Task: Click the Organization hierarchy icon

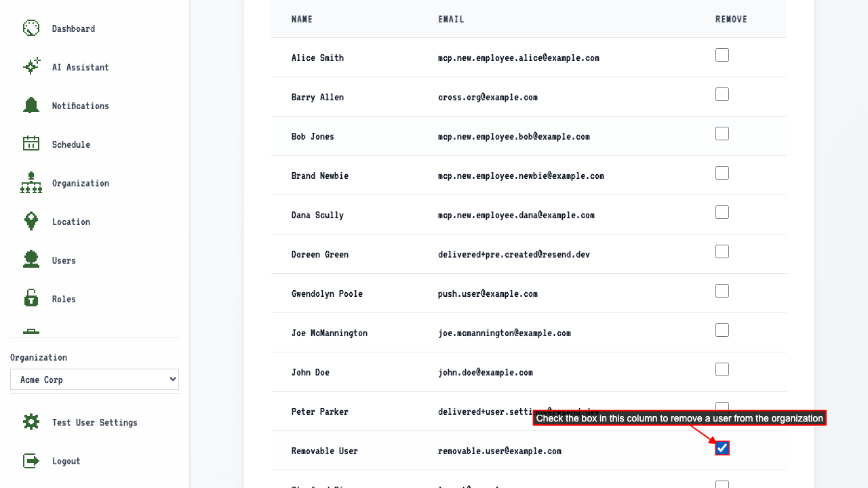Action: [x=31, y=182]
